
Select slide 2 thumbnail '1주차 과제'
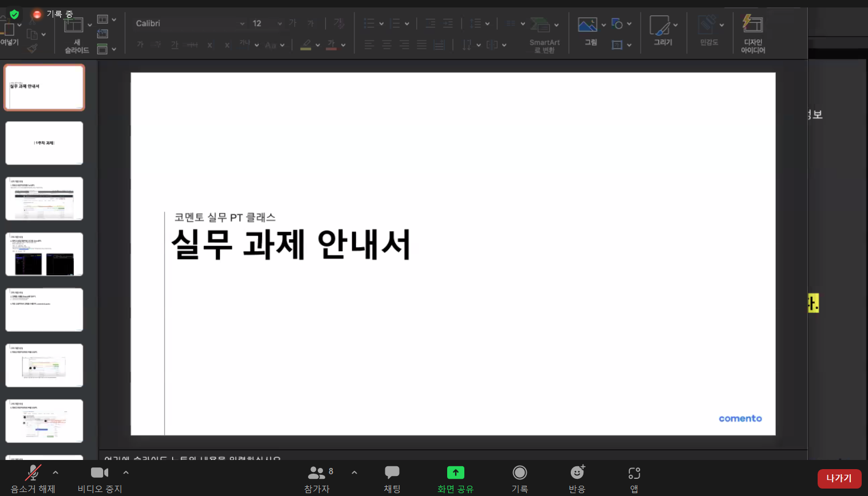point(44,143)
